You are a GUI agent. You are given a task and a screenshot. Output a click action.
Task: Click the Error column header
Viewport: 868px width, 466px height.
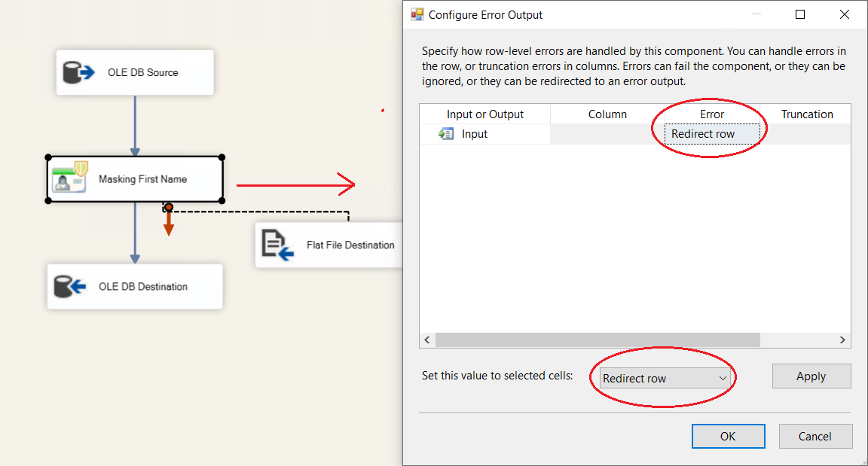(711, 114)
